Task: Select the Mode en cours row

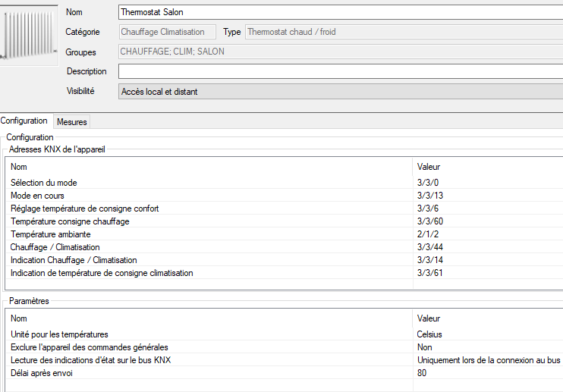Action: click(284, 196)
